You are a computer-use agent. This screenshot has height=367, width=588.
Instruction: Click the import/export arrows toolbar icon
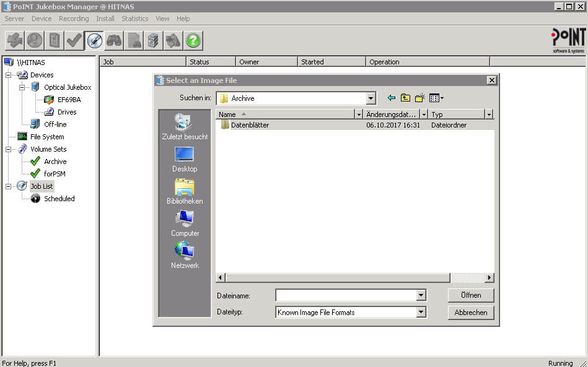click(15, 40)
